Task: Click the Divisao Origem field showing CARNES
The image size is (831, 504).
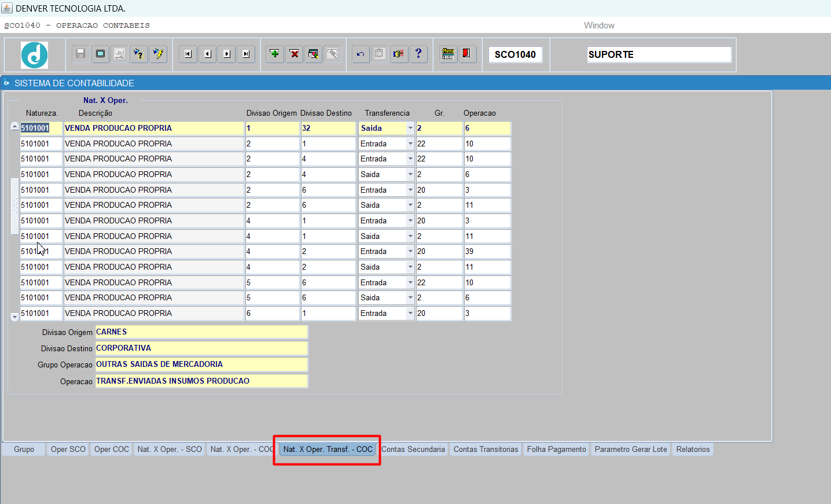Action: [201, 332]
